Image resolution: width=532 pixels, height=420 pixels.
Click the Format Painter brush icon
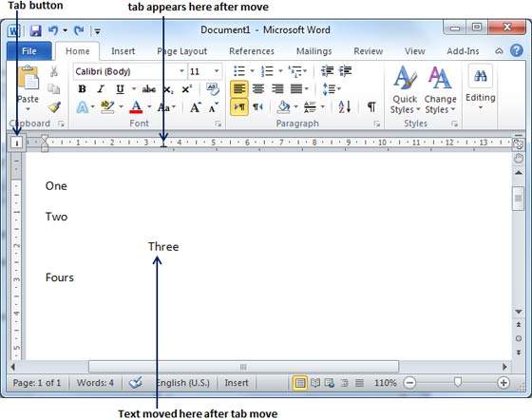pyautogui.click(x=54, y=107)
